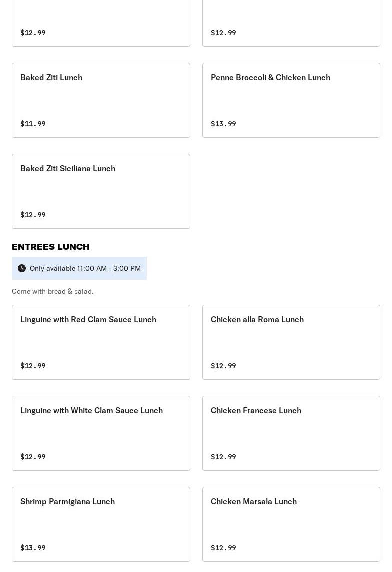Image resolution: width=392 pixels, height=572 pixels.
Task: Click the 11:00 AM - 3:00 PM availability notice
Action: 85,268
